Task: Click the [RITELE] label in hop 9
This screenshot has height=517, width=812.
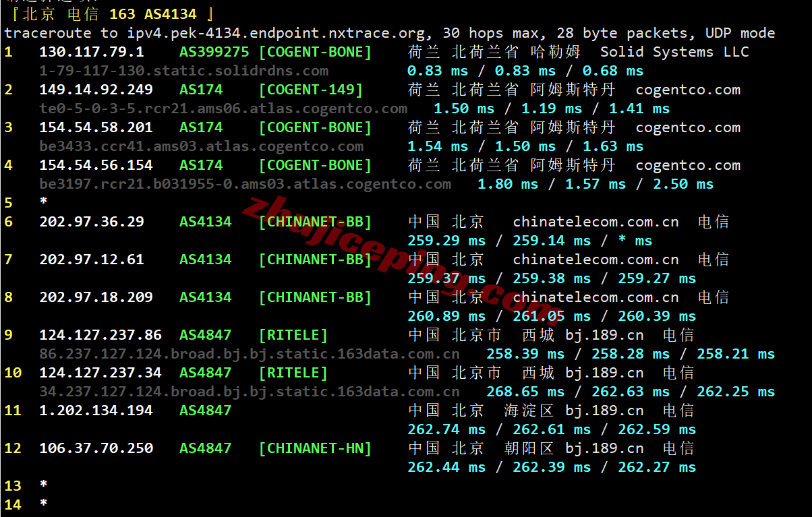Action: click(x=293, y=335)
